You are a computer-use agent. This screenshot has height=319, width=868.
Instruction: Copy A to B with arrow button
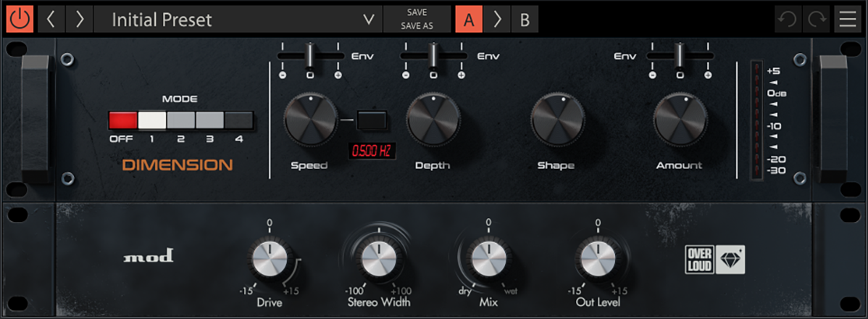coord(497,20)
